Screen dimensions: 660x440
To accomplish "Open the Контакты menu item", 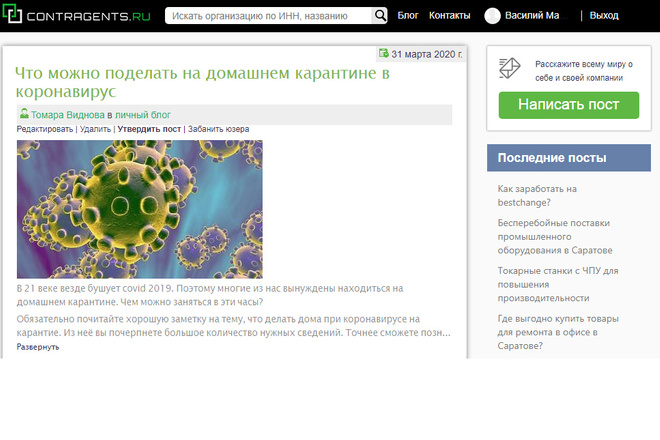I will click(450, 16).
